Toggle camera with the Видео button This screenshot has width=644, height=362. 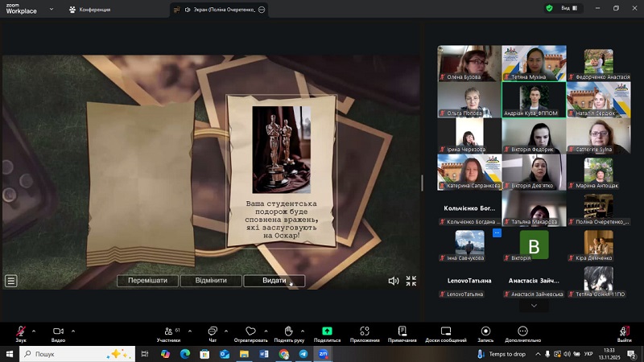point(58,331)
